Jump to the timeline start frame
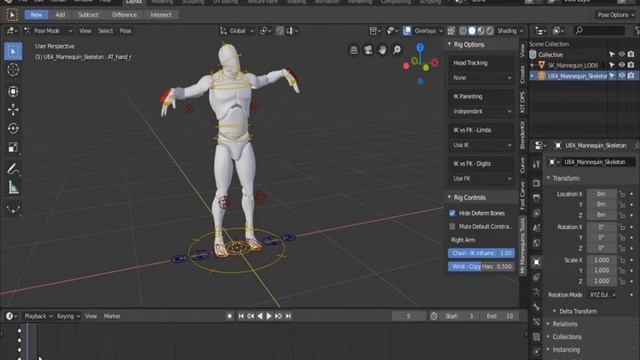 coord(241,316)
